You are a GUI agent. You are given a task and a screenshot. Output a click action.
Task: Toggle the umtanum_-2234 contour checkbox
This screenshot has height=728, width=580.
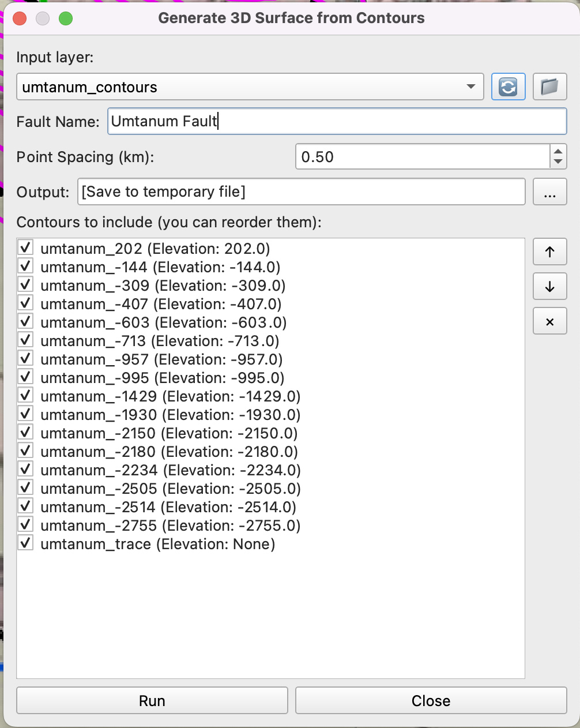tap(25, 470)
